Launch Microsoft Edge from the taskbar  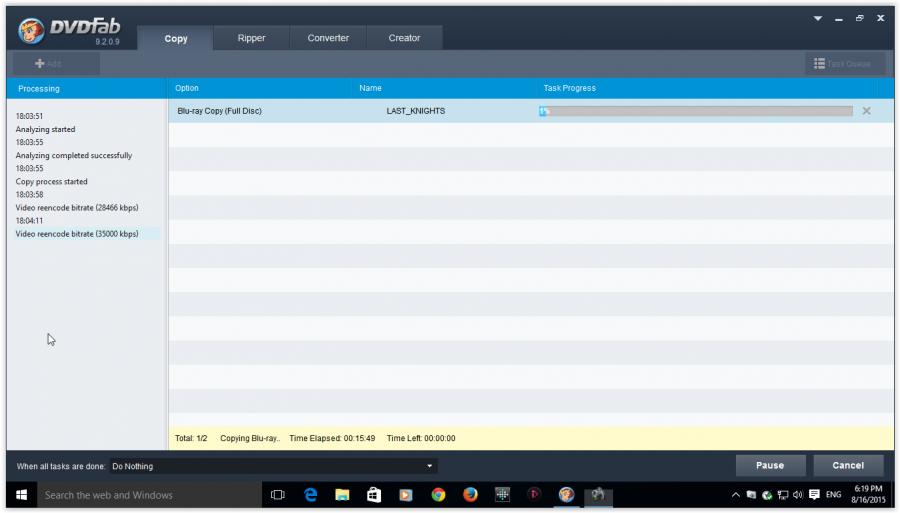coord(311,495)
